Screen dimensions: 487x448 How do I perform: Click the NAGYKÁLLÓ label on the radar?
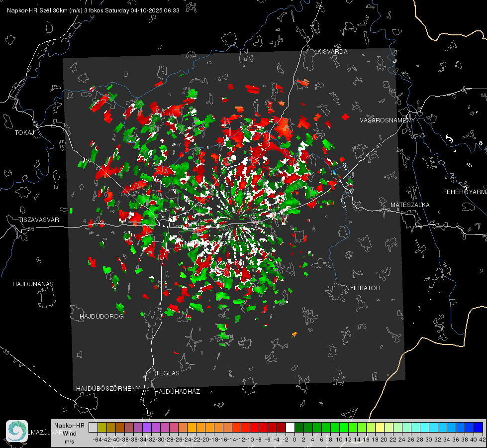point(235,263)
